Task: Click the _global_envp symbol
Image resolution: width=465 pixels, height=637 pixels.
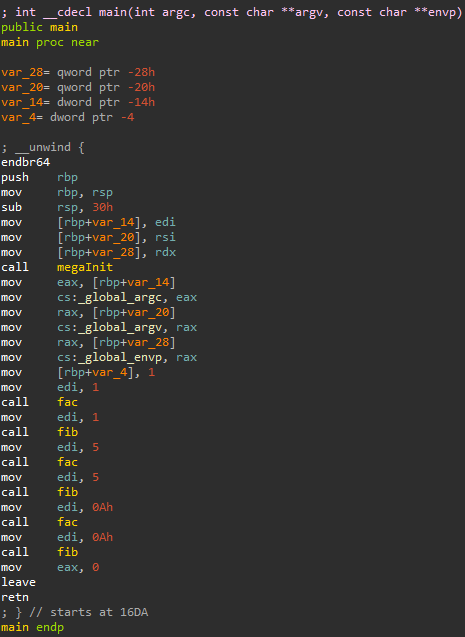Action: click(x=122, y=358)
